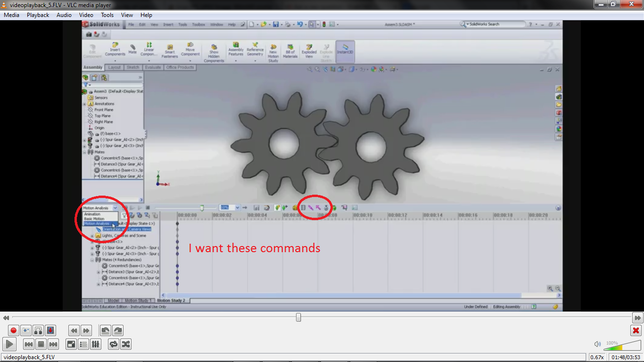The image size is (644, 362).
Task: Click the timeline zoom in magnifier
Action: pos(550,288)
